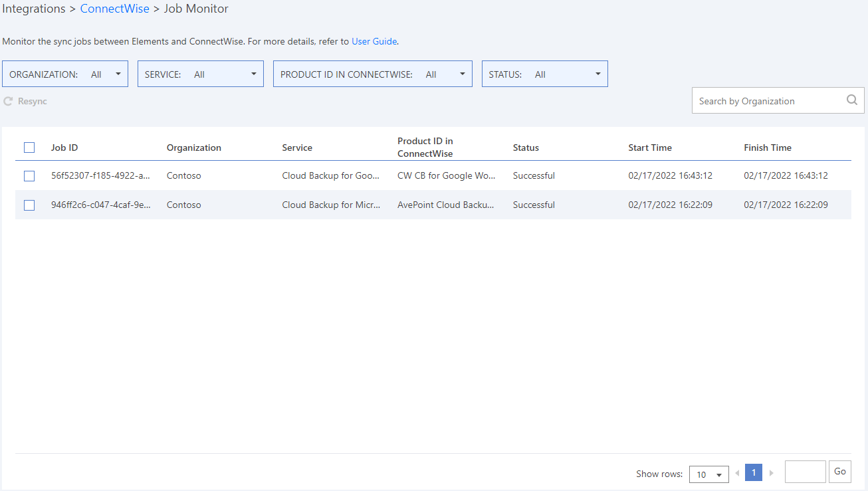Click the magnifier icon in the search box
This screenshot has width=868, height=491.
(x=851, y=100)
